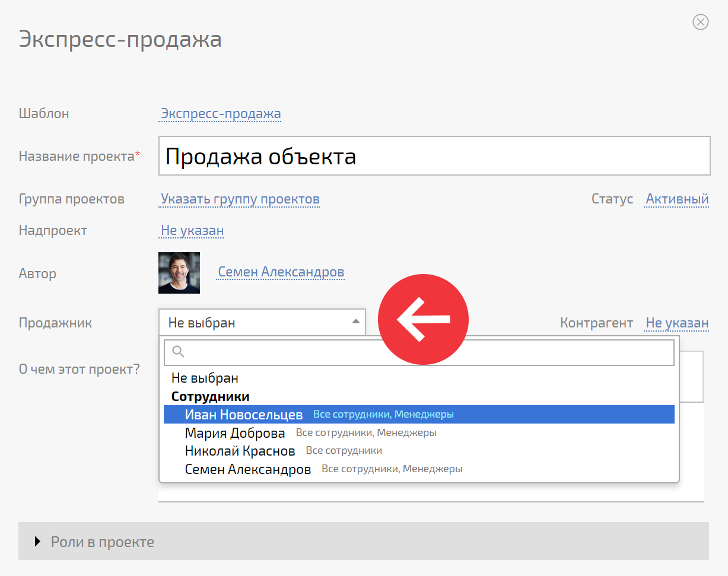Click Не указан link next to Надпроект
The width and height of the screenshot is (728, 576).
coord(192,230)
